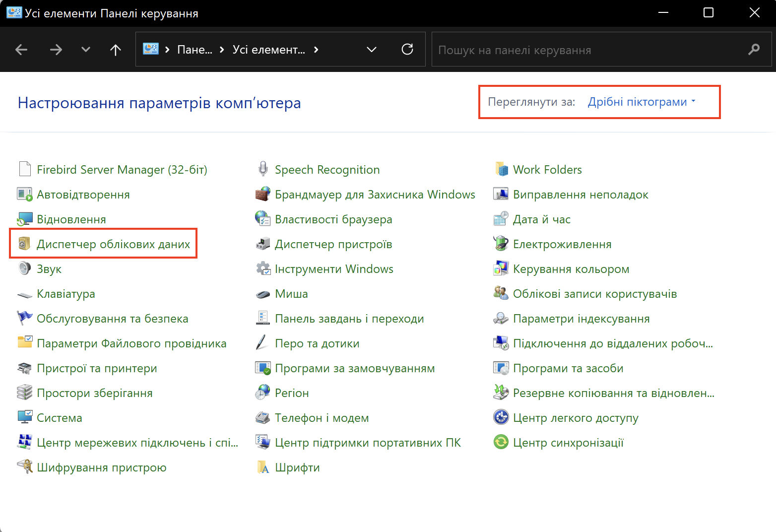
Task: Click the Sync Center green icon
Action: [x=501, y=442]
